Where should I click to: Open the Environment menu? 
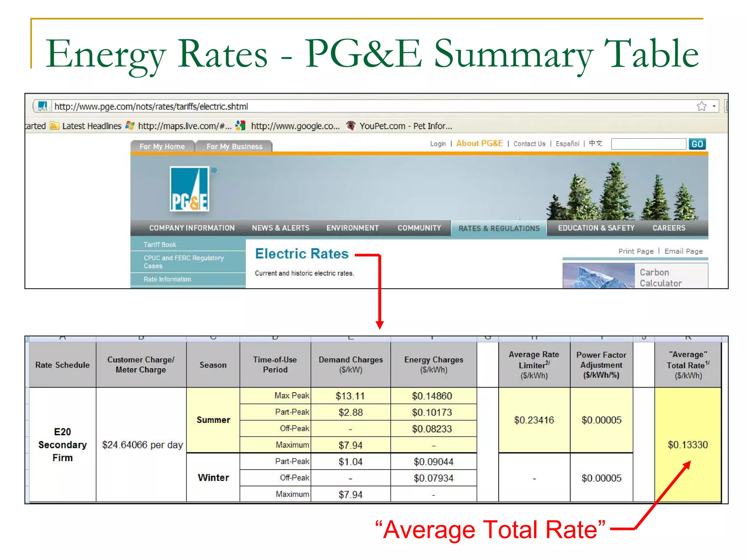click(x=352, y=228)
